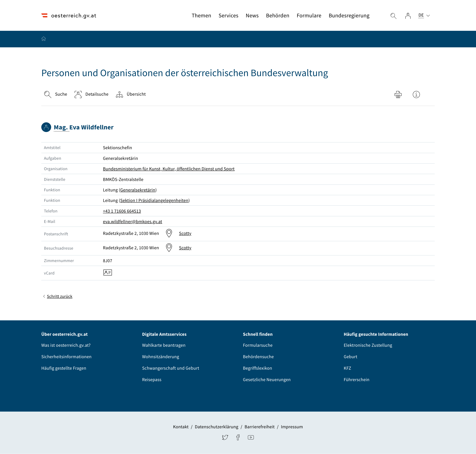Viewport: 476px width, 454px height.
Task: Open the DE language dropdown
Action: pos(424,16)
